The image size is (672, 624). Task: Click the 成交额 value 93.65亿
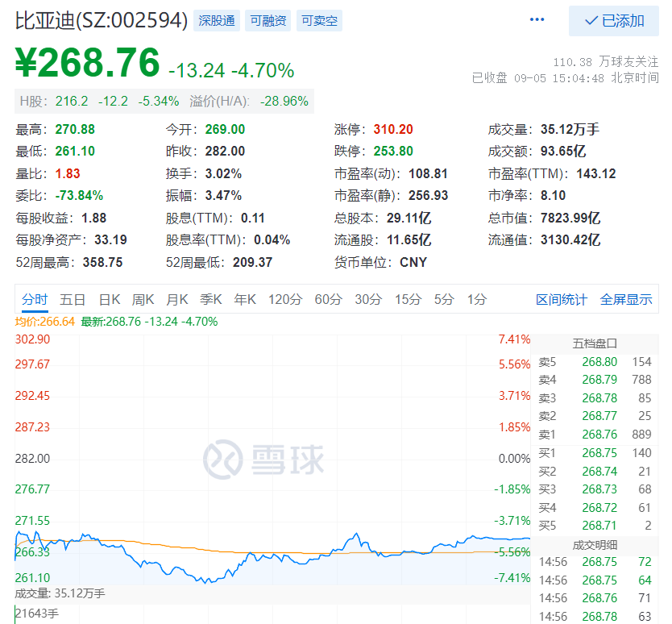coord(563,151)
